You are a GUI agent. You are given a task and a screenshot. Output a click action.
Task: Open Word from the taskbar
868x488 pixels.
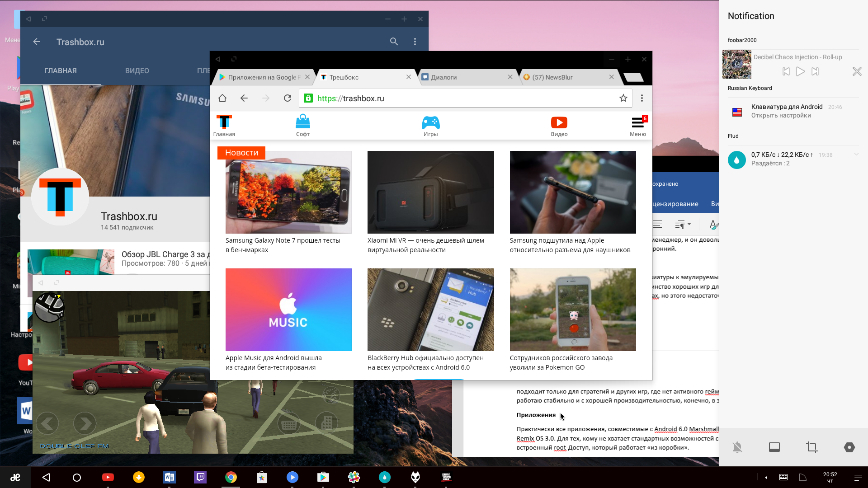[x=170, y=477]
